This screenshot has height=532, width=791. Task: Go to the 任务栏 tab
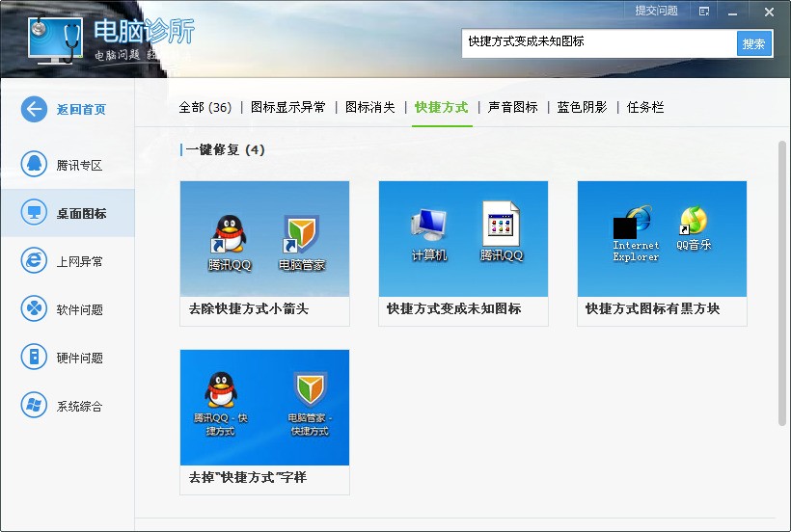pos(645,107)
